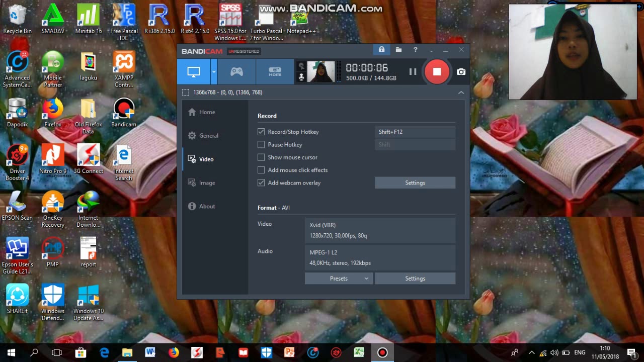The width and height of the screenshot is (644, 362).
Task: Take a screenshot with the camera icon
Action: tap(461, 72)
